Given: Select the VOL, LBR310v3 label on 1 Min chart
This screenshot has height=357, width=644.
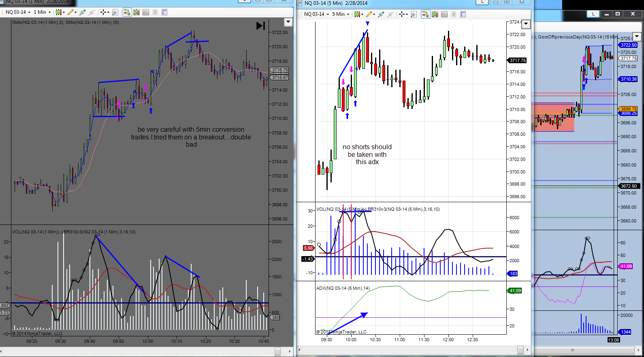Looking at the screenshot, I should click(74, 232).
